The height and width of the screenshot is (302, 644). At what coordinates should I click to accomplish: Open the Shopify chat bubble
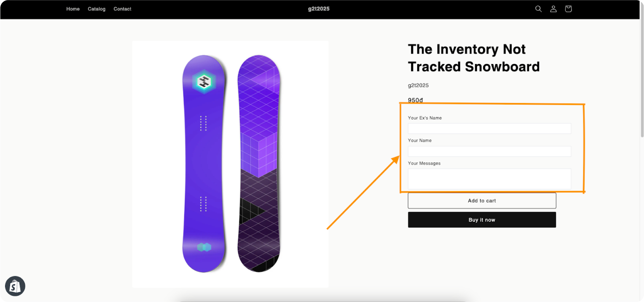pyautogui.click(x=15, y=286)
